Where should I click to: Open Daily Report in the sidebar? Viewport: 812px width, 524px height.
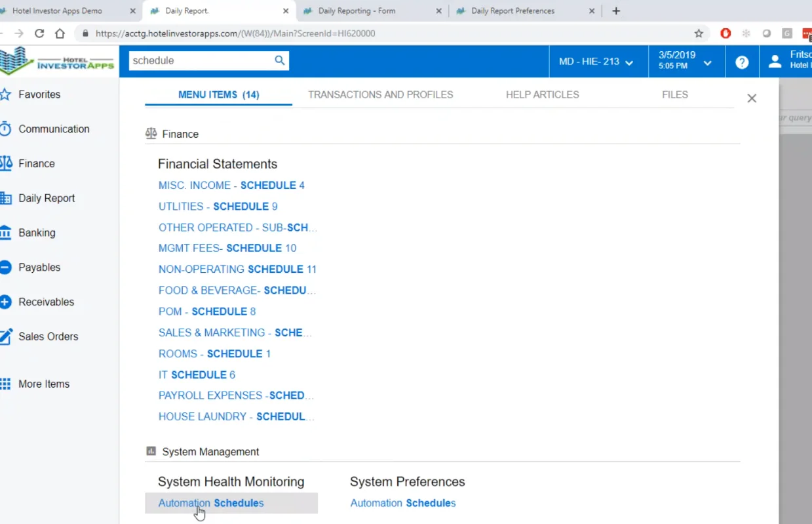pyautogui.click(x=47, y=198)
